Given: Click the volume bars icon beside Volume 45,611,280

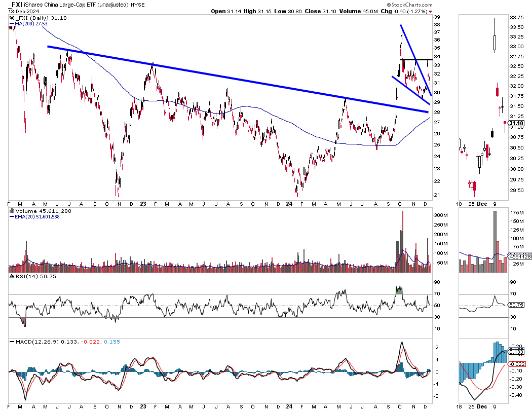Looking at the screenshot, I should [x=12, y=211].
